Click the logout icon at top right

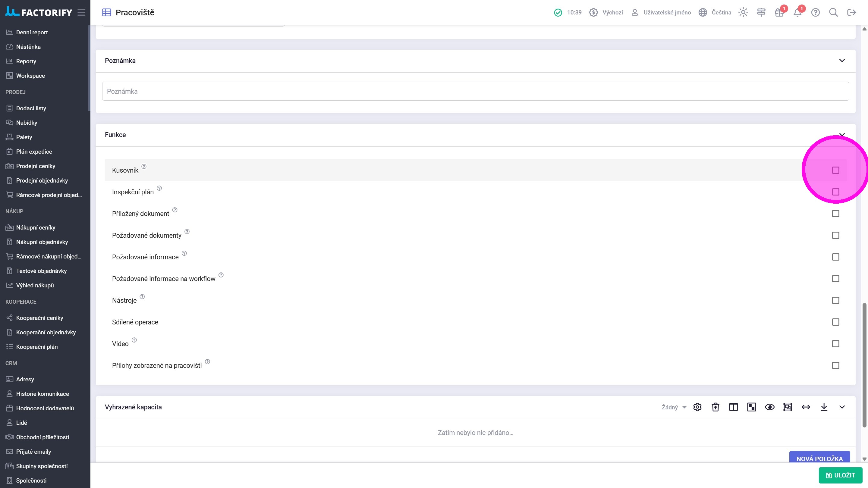click(x=851, y=12)
